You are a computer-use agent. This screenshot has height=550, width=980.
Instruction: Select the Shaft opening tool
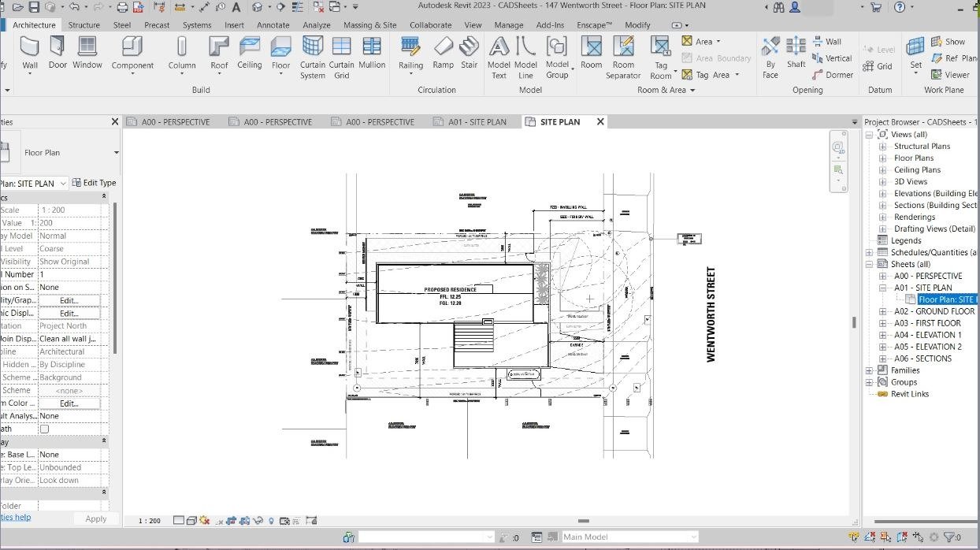(796, 53)
